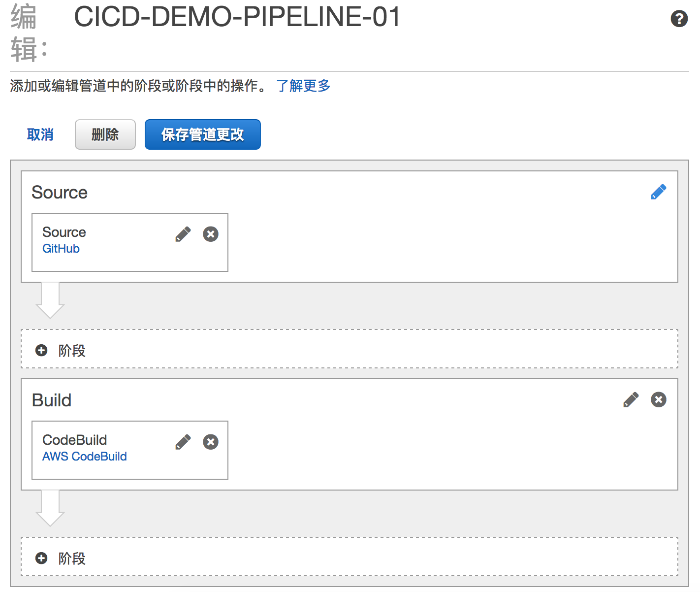Delete the Build stage
This screenshot has height=592, width=700.
(x=658, y=400)
